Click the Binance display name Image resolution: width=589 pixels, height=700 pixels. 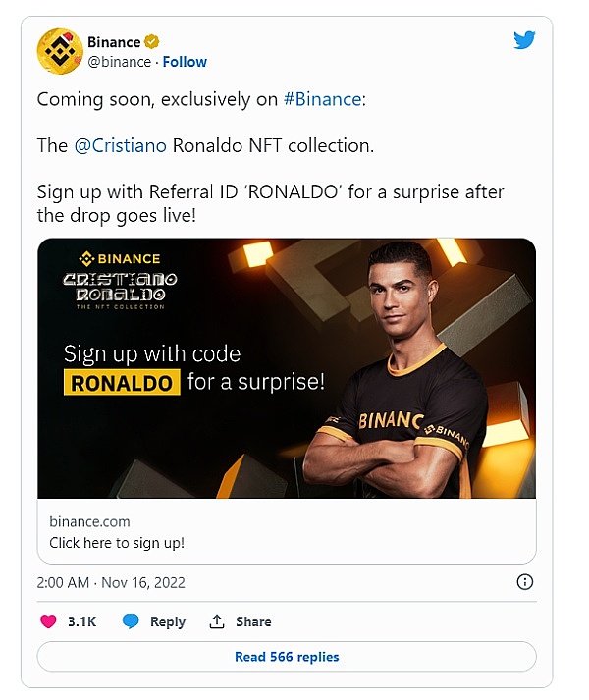click(113, 42)
